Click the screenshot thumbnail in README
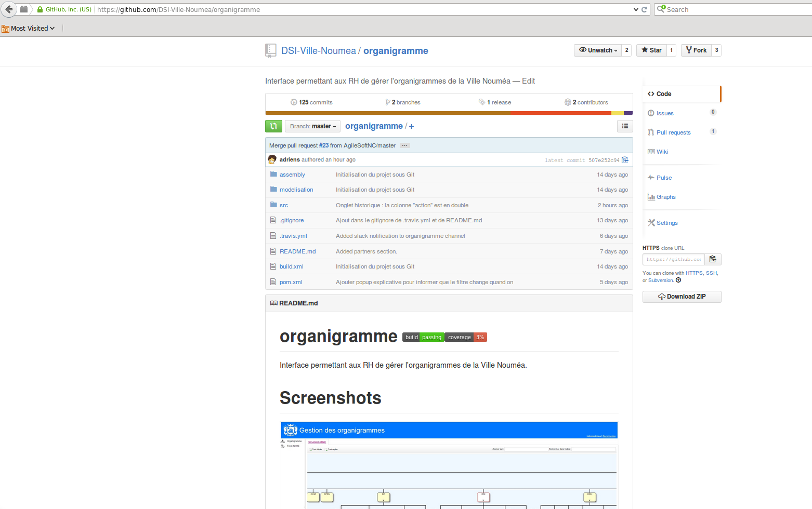Viewport: 812px width, 509px height. pos(449,465)
